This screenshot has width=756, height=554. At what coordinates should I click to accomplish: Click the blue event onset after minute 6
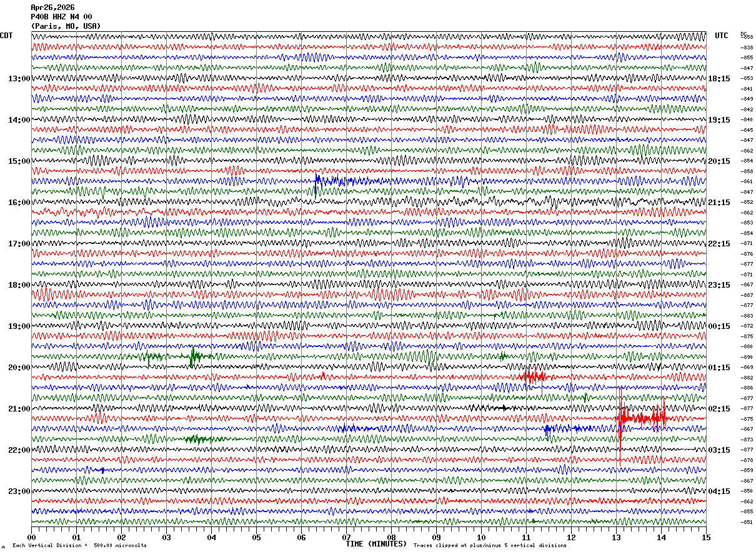click(317, 182)
